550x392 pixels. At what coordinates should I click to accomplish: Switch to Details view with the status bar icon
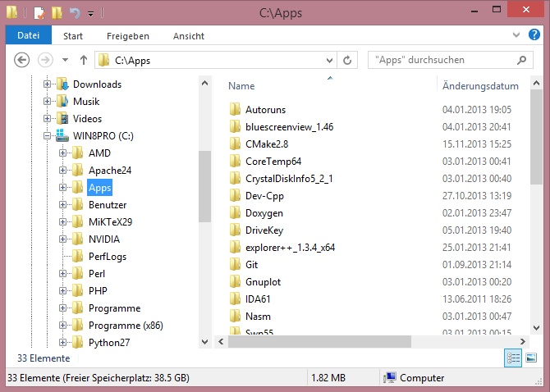tap(513, 358)
